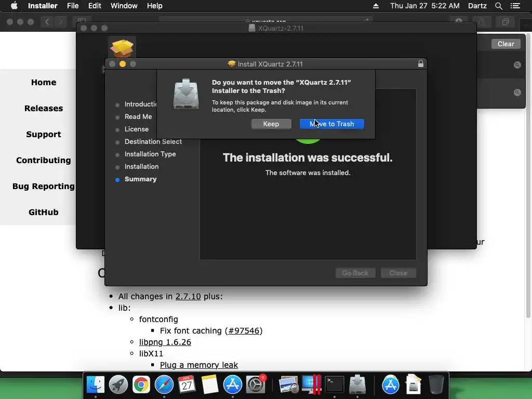
Task: Open Parallels Desktop from the Dock
Action: tap(312, 385)
